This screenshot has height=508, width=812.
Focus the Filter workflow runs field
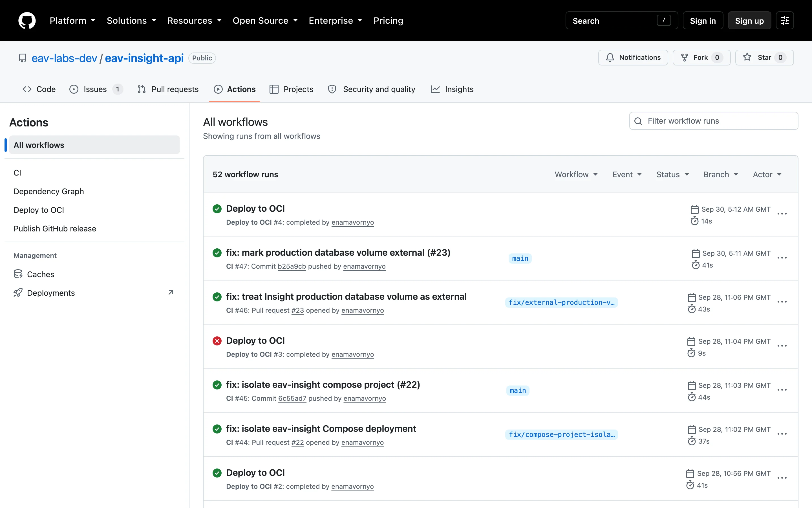point(714,121)
